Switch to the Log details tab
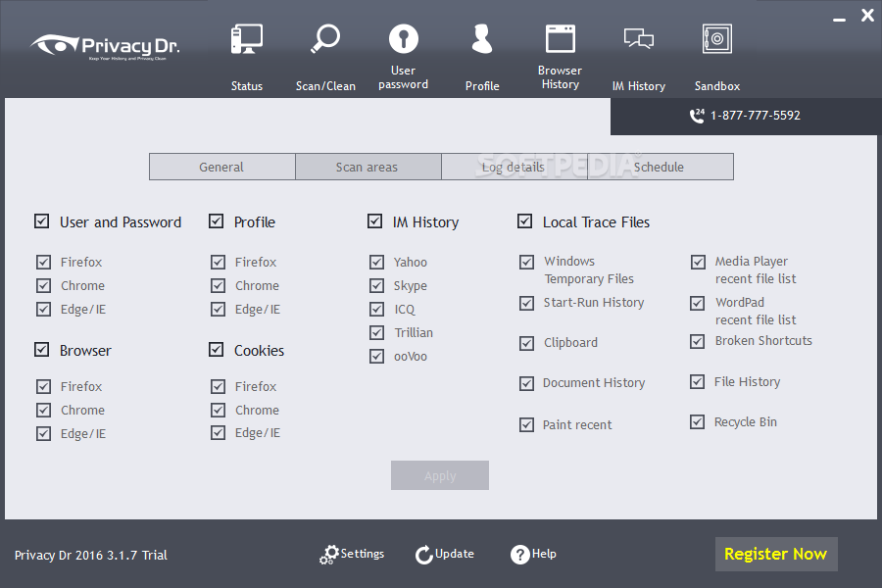 pos(514,167)
